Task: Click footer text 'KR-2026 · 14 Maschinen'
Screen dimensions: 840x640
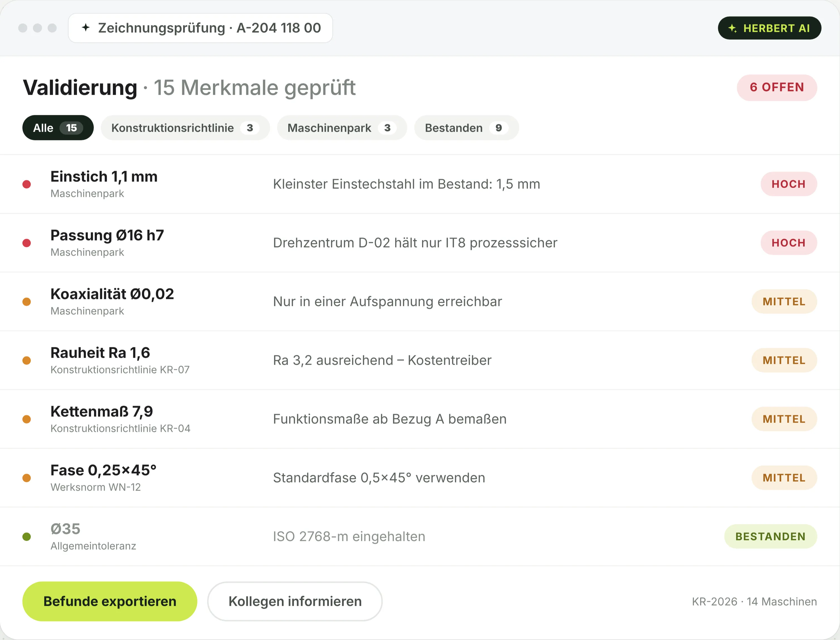Action: 754,601
